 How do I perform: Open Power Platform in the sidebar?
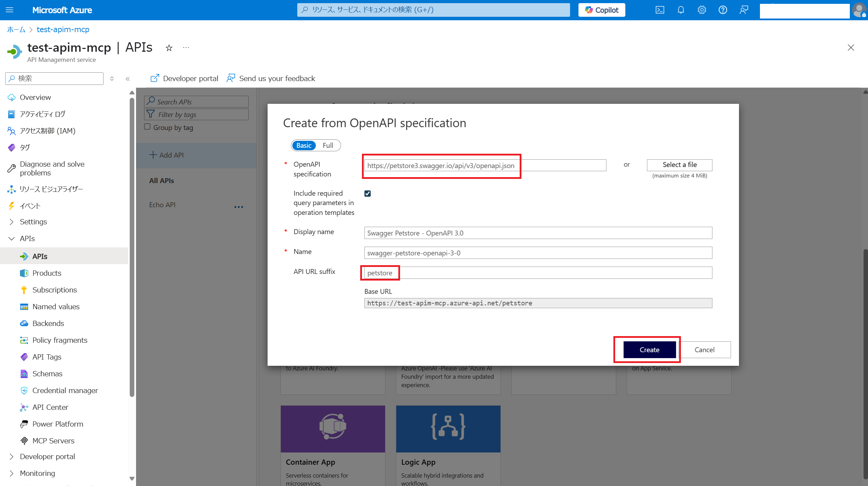[x=58, y=424]
